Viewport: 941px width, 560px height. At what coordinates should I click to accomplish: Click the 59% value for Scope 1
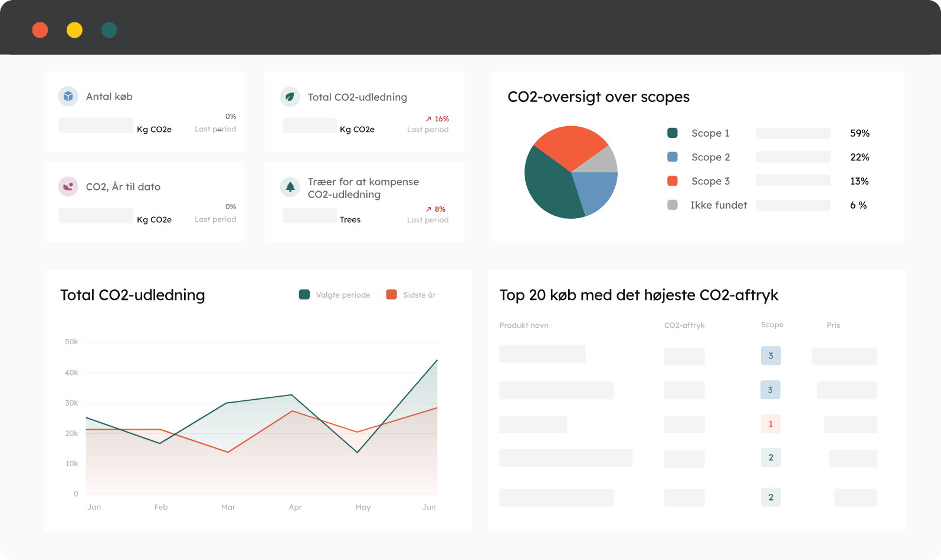pos(860,133)
